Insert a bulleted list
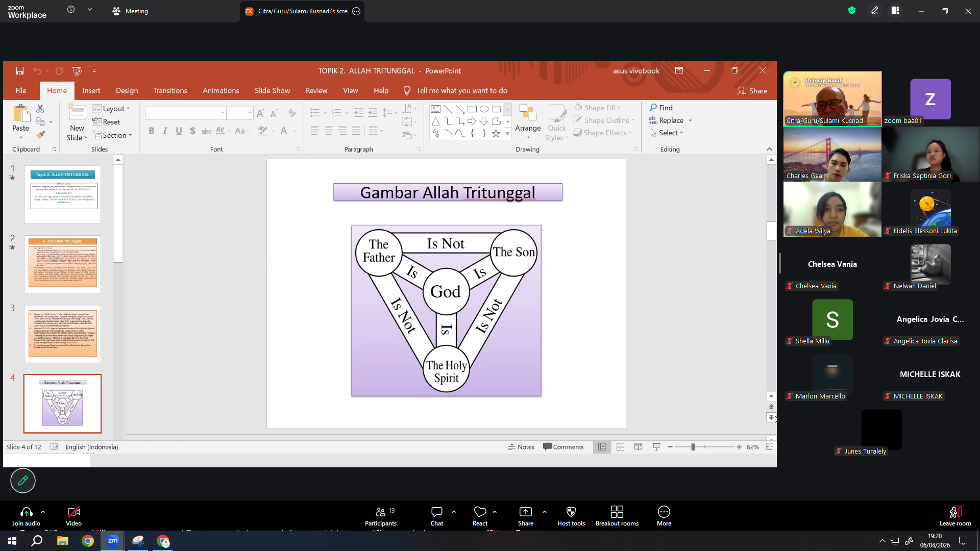 315,113
